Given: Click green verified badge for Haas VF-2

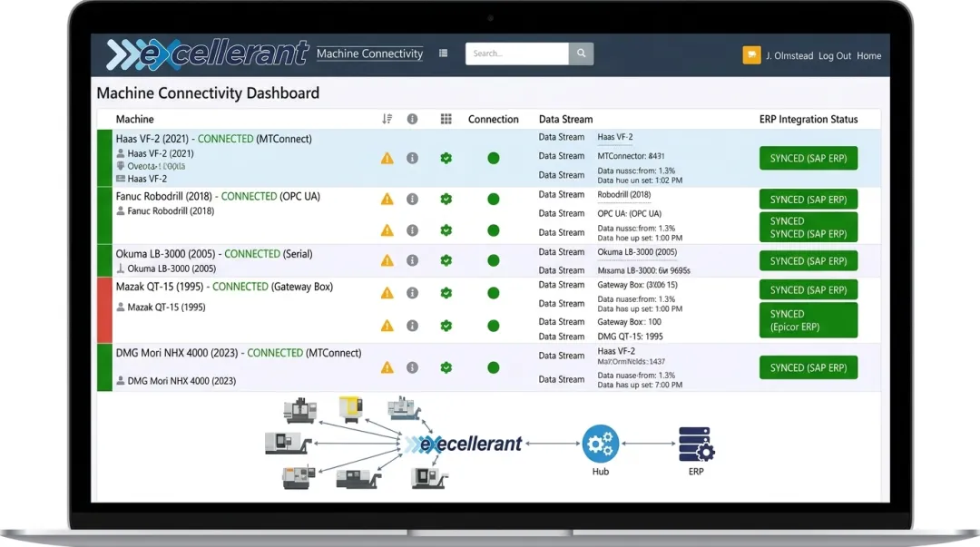Looking at the screenshot, I should point(446,158).
